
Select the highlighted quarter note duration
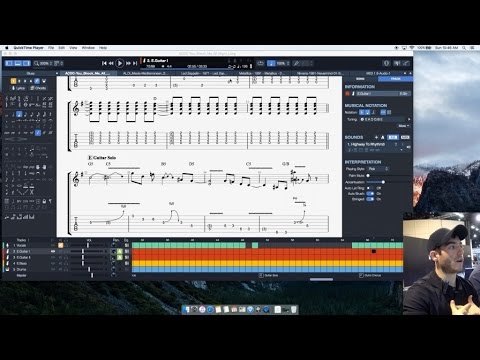coord(19,114)
